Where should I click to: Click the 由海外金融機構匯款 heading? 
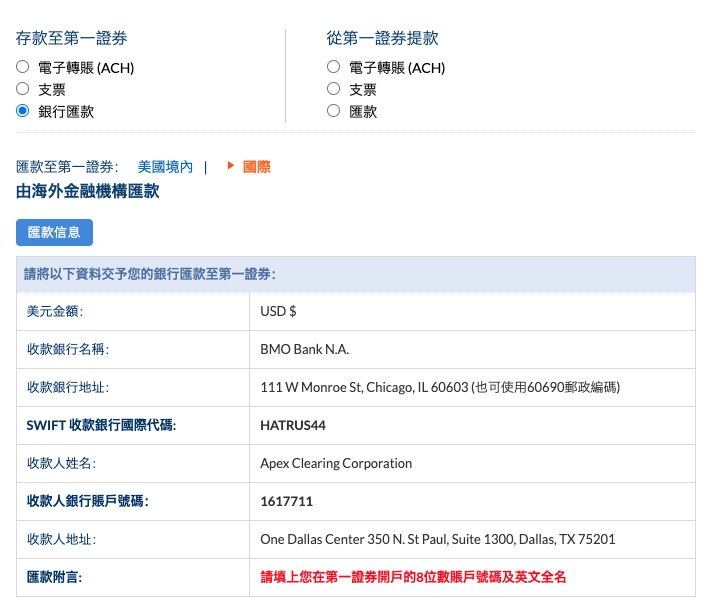pyautogui.click(x=87, y=191)
